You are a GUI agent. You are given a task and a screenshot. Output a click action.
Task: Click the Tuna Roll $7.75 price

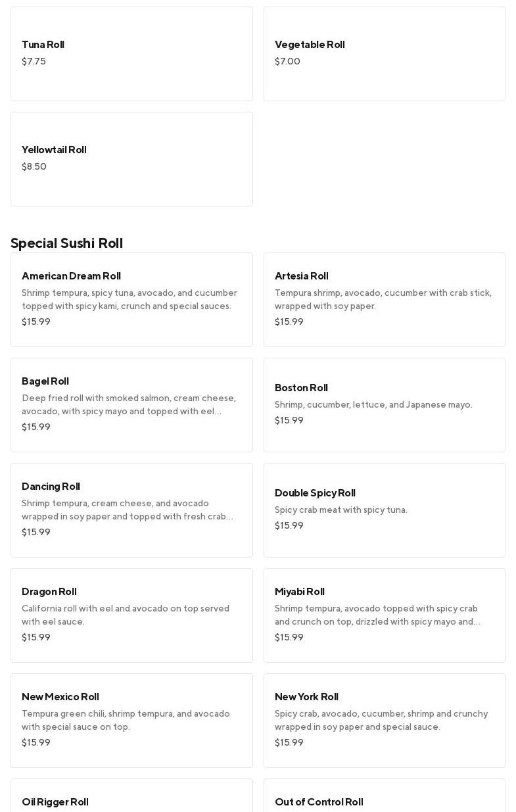34,62
